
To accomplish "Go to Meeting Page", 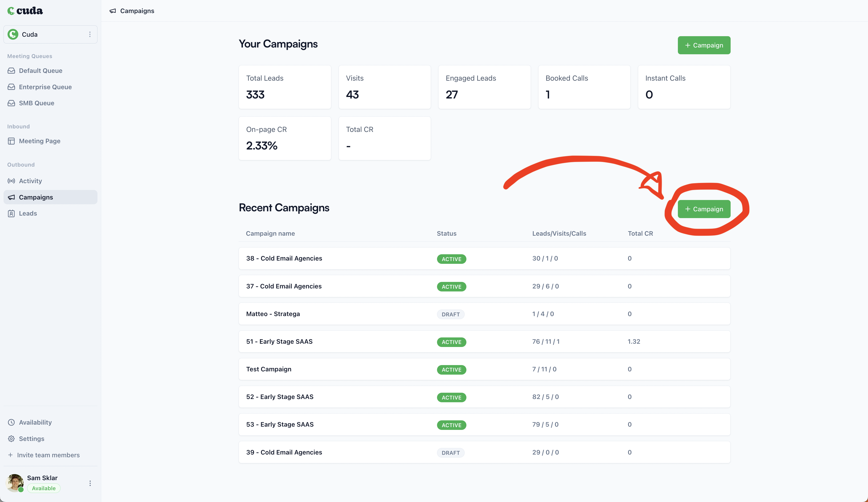I will coord(40,141).
